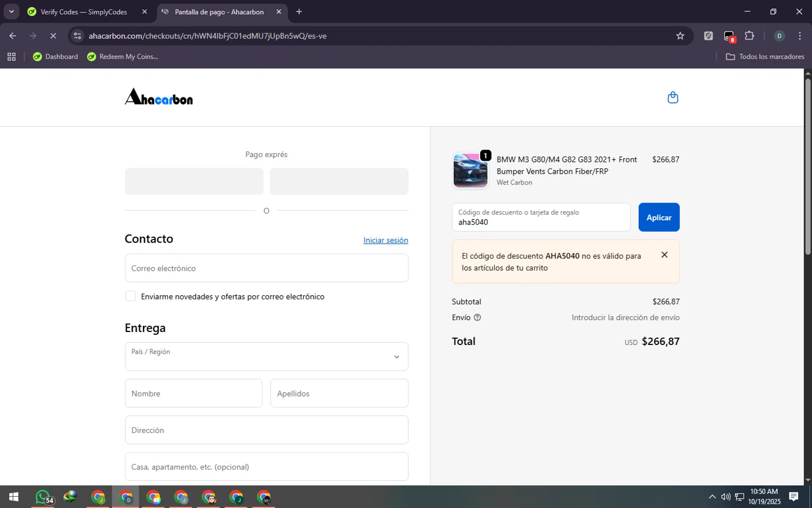Viewport: 812px width, 508px height.
Task: Open the notification center icon
Action: coord(794,497)
